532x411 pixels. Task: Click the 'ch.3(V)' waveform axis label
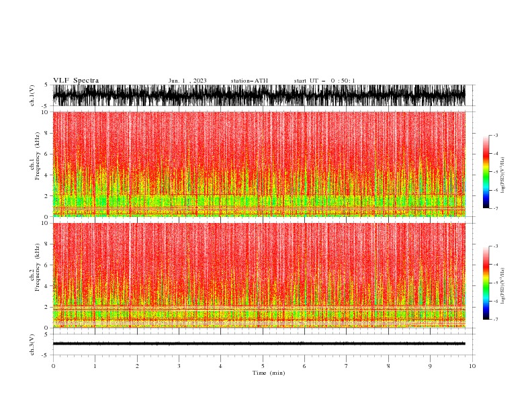[32, 345]
